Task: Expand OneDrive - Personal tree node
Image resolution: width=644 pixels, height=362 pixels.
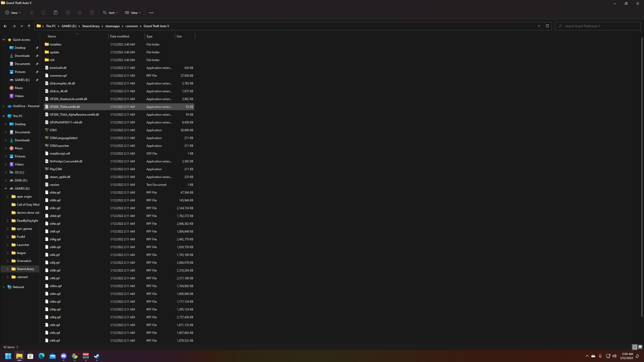Action: (4, 106)
